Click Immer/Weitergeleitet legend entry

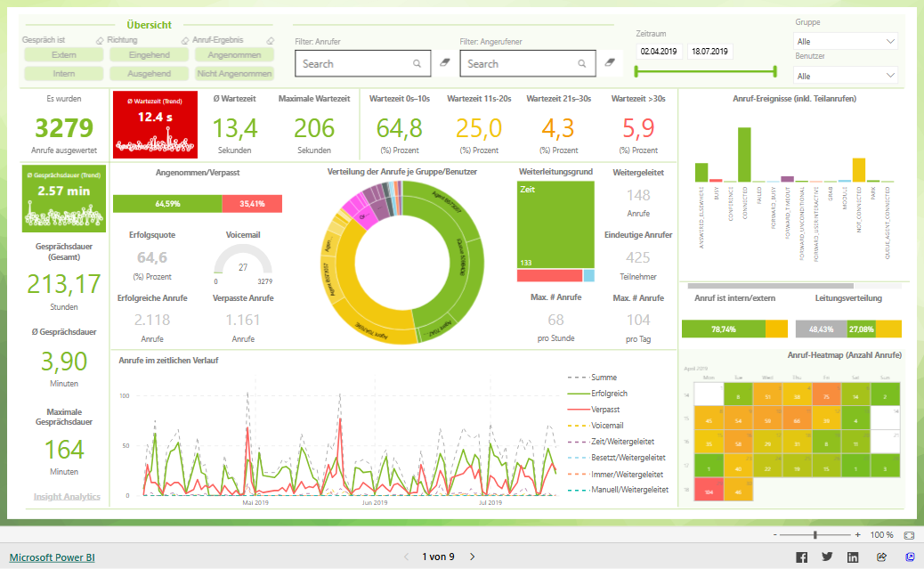(615, 474)
